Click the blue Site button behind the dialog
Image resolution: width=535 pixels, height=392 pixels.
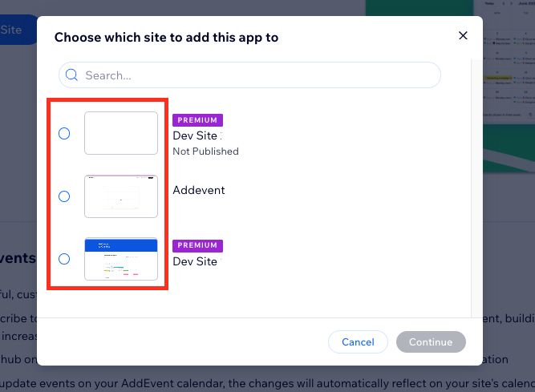point(18,30)
